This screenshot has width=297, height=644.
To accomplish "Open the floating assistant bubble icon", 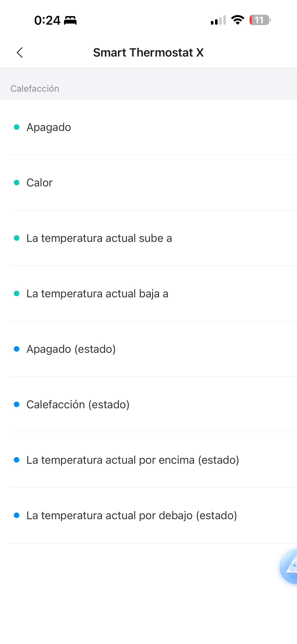I will [x=289, y=567].
